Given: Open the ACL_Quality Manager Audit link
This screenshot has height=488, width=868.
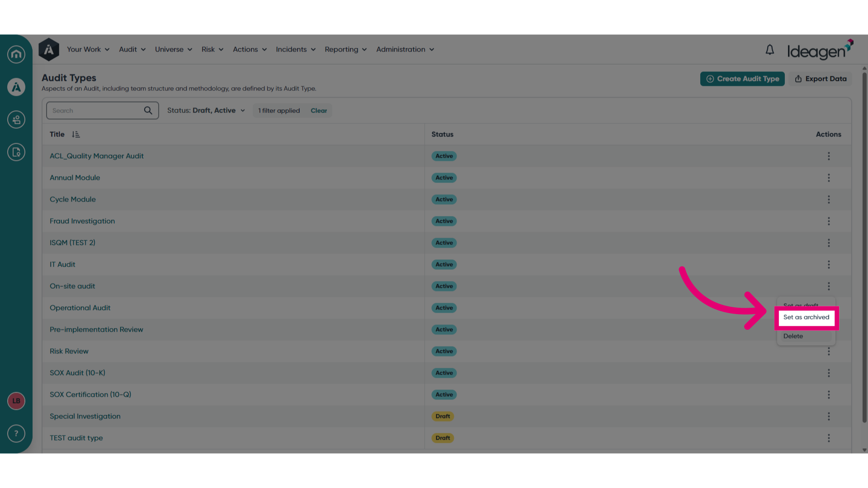Looking at the screenshot, I should click(x=97, y=156).
